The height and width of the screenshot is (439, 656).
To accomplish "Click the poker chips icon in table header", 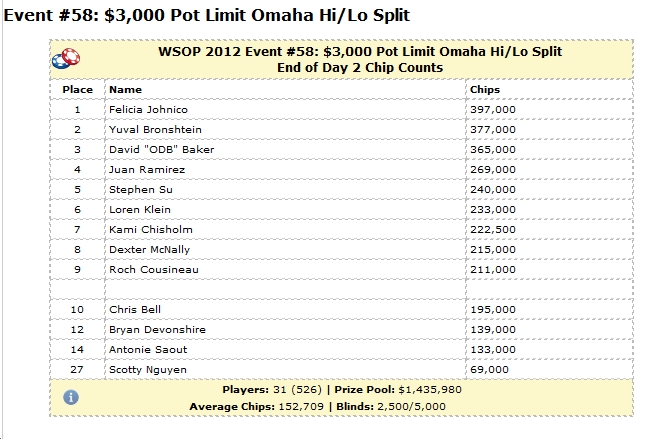I will 66,59.
